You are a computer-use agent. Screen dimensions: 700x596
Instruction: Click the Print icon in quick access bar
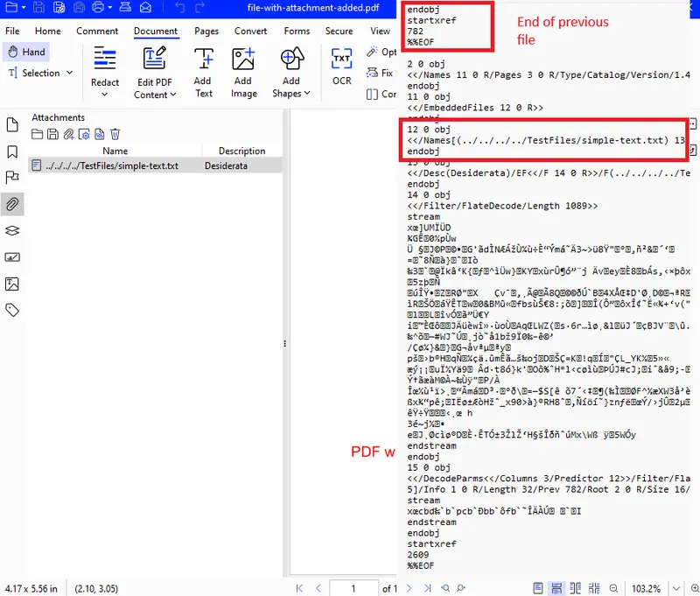[x=97, y=7]
